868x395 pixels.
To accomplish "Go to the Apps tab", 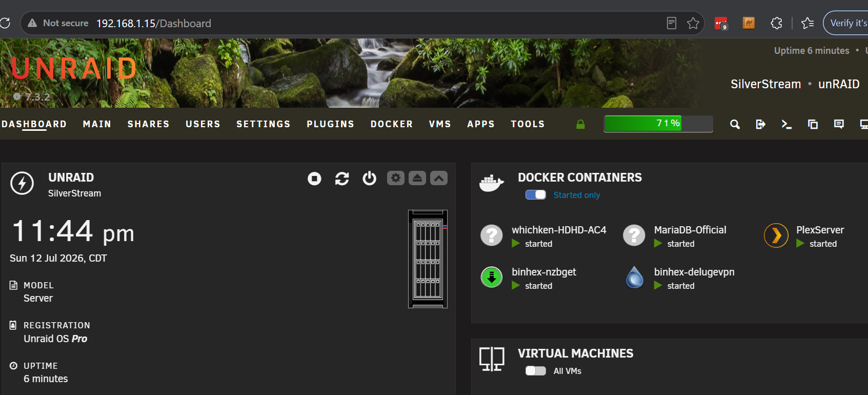I will click(481, 124).
